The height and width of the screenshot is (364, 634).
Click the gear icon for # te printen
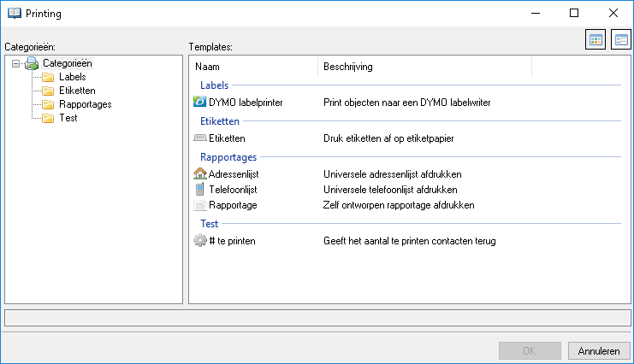[x=200, y=241]
